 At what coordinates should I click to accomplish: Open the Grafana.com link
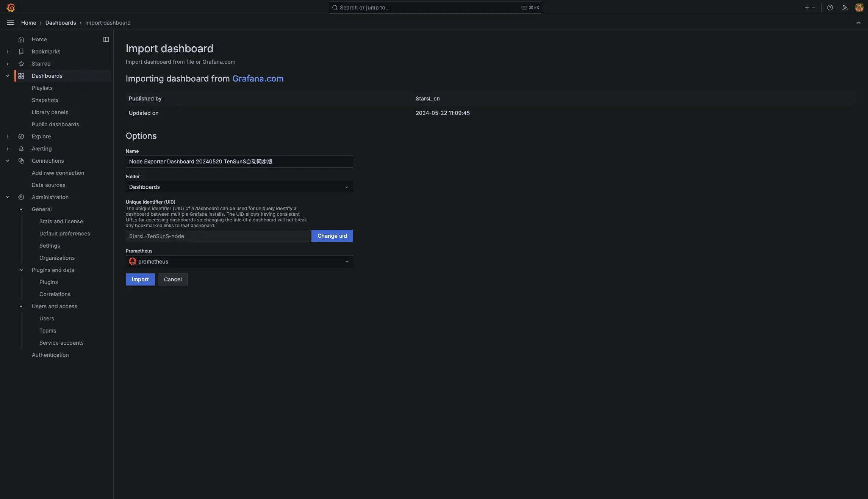pyautogui.click(x=258, y=78)
